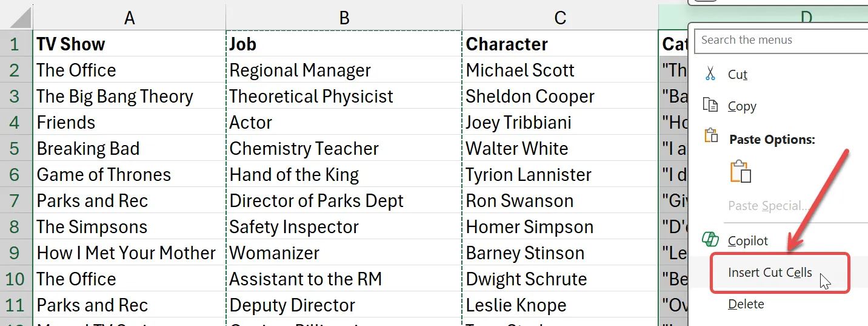Click the Paste Options clipboard icon
This screenshot has width=868, height=326.
710,136
